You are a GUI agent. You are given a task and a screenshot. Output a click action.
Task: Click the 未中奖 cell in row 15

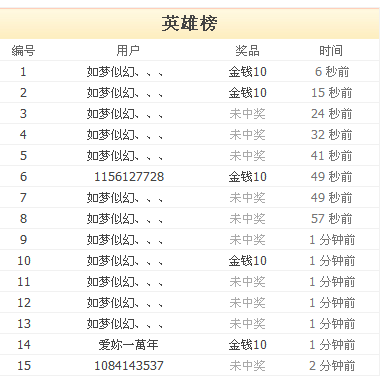pyautogui.click(x=247, y=366)
